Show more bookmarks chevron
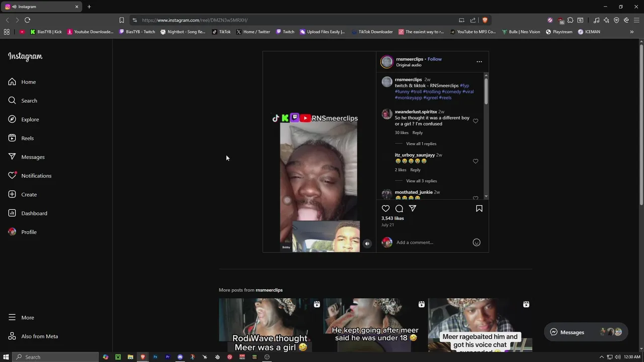This screenshot has width=644, height=362. point(632,32)
